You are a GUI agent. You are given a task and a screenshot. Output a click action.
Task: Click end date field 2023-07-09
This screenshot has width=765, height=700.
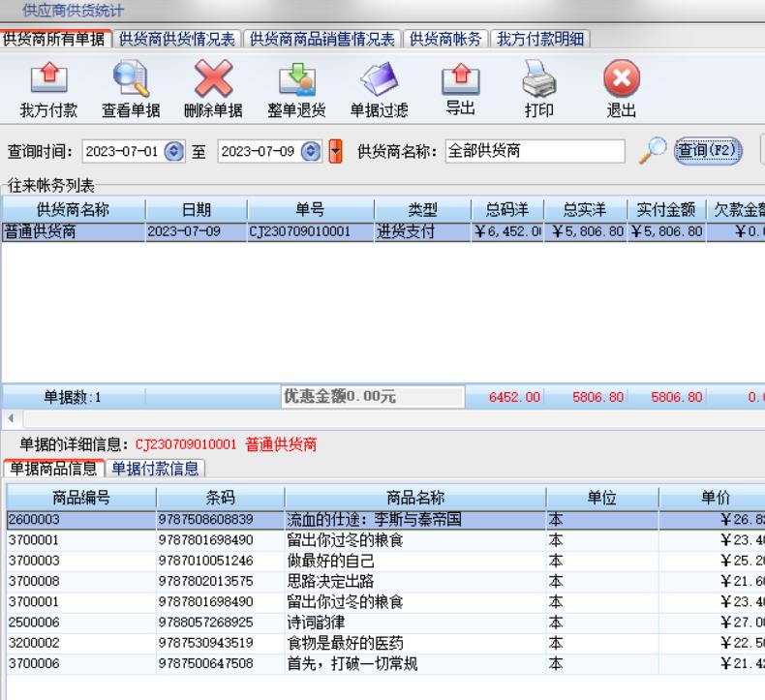[x=260, y=151]
